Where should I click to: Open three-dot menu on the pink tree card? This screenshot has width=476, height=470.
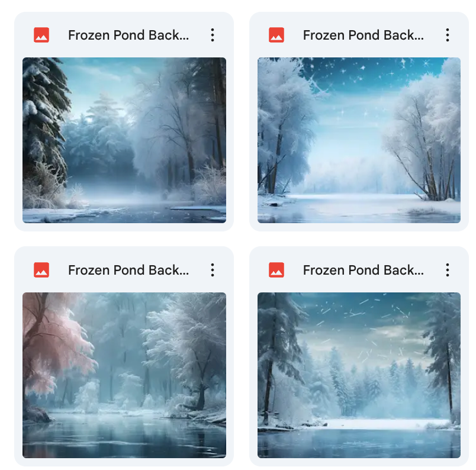click(213, 270)
